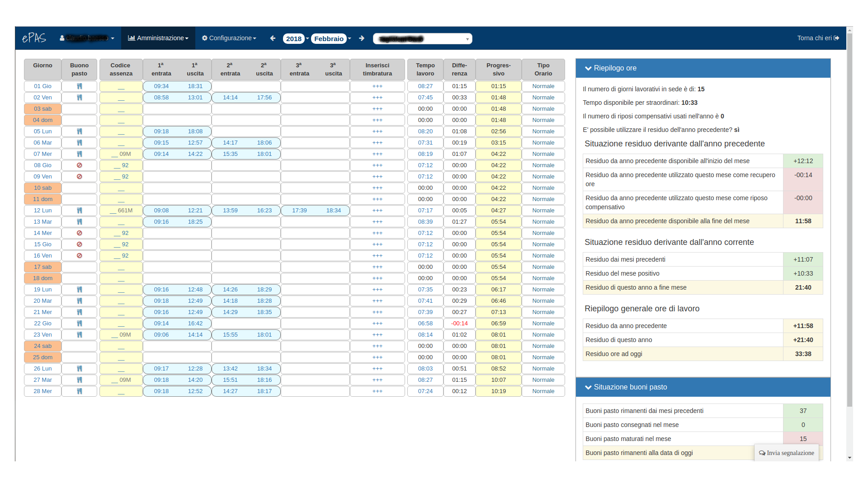Open the Amministrazione menu
This screenshot has height=488, width=868.
158,38
